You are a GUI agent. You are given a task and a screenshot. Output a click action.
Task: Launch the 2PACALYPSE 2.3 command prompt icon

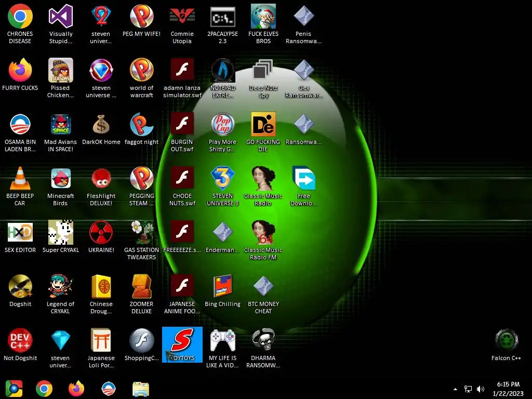pos(222,17)
